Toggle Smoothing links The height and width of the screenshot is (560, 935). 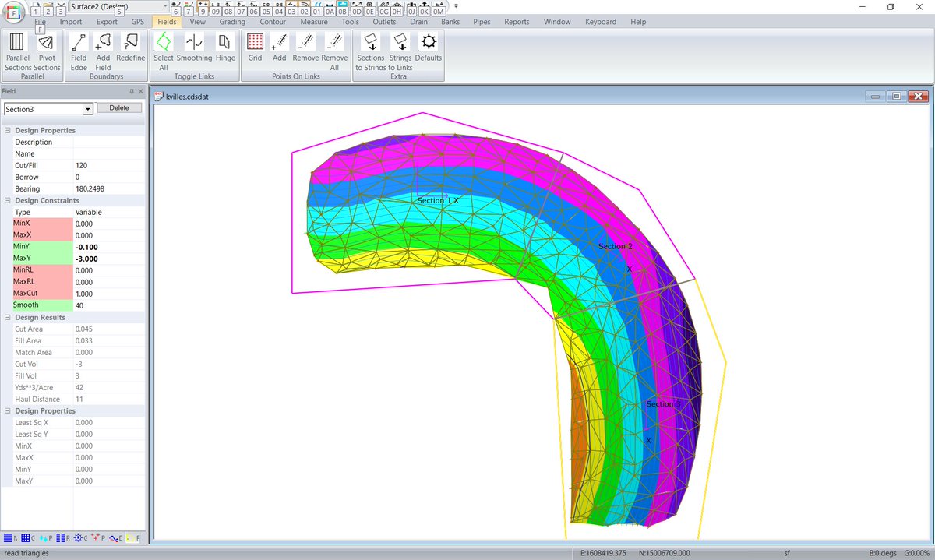(194, 47)
